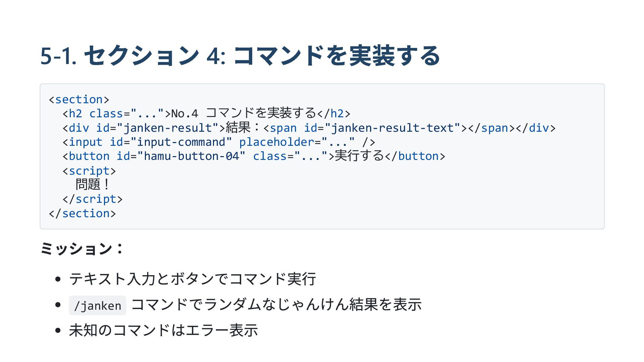644x362 pixels.
Task: Click the "ミッション：" heading
Action: click(x=82, y=249)
